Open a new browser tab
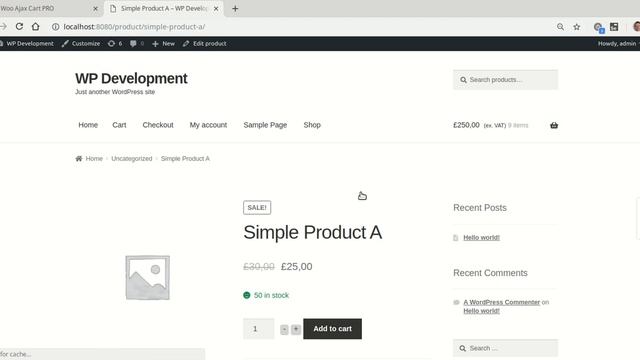This screenshot has height=360, width=640. pyautogui.click(x=235, y=9)
